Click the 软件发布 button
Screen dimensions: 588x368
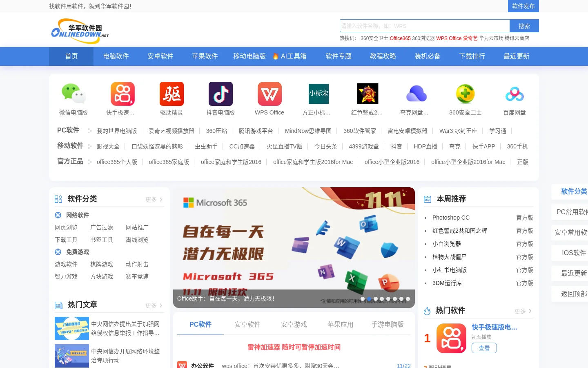pyautogui.click(x=523, y=6)
